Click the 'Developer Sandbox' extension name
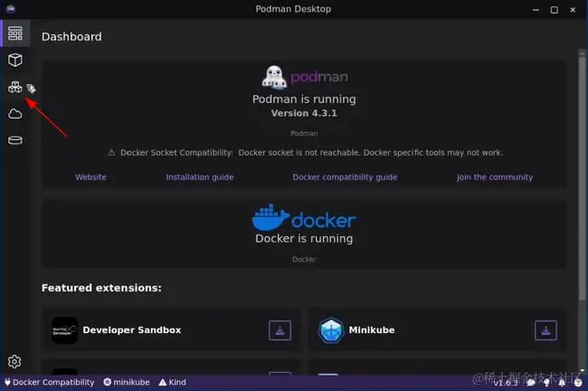This screenshot has height=391, width=588. pos(132,330)
